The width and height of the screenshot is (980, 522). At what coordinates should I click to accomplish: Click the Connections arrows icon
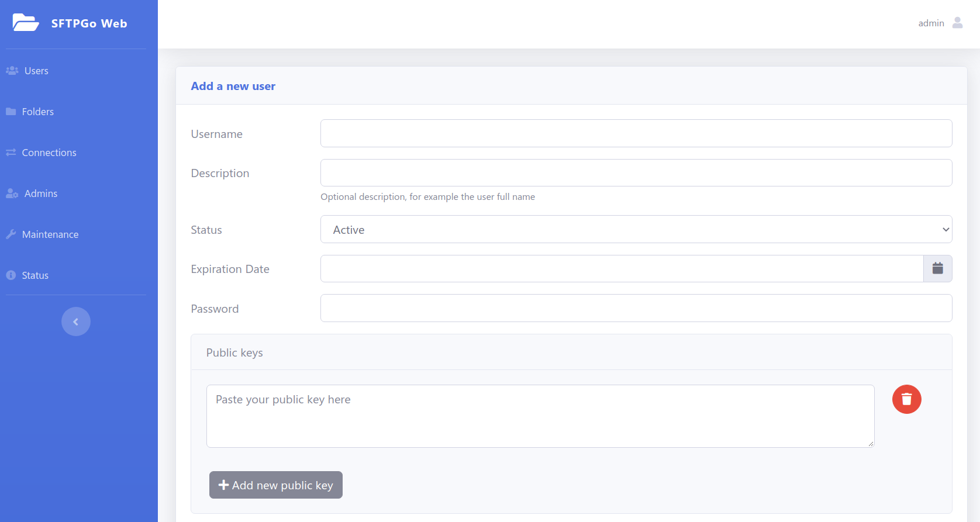click(x=11, y=153)
